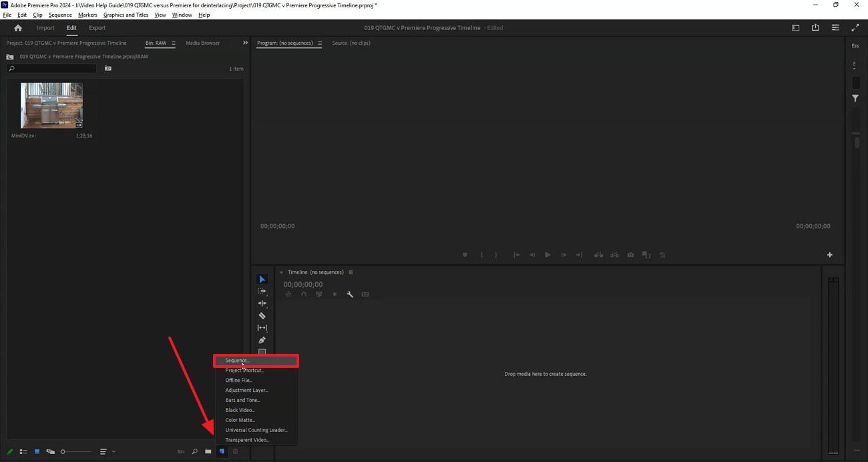
Task: Click the New Item icon in bin footer
Action: tap(222, 451)
